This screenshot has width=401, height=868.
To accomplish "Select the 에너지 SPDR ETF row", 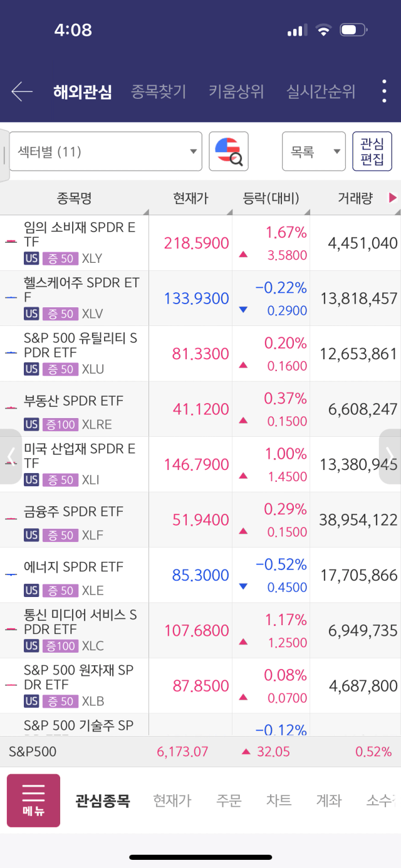I will [x=200, y=575].
